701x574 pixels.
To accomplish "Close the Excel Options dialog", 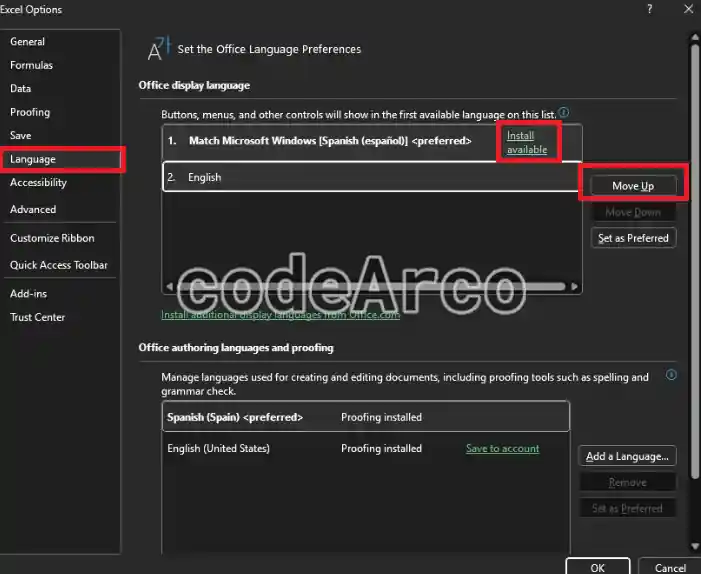I will coord(688,9).
